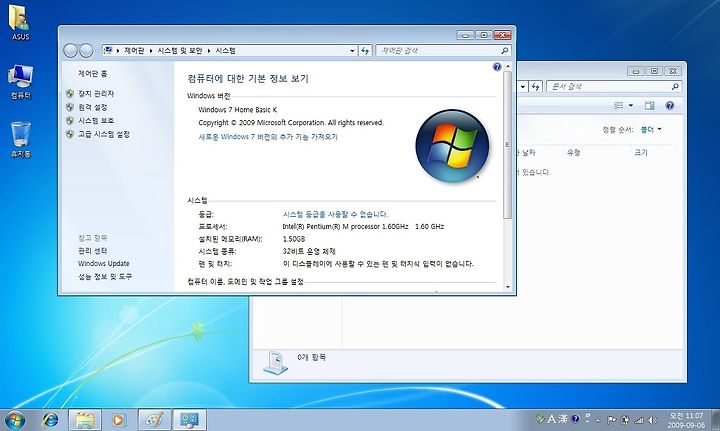Click the Control Panel icon in address bar
This screenshot has width=720, height=431.
(x=108, y=50)
